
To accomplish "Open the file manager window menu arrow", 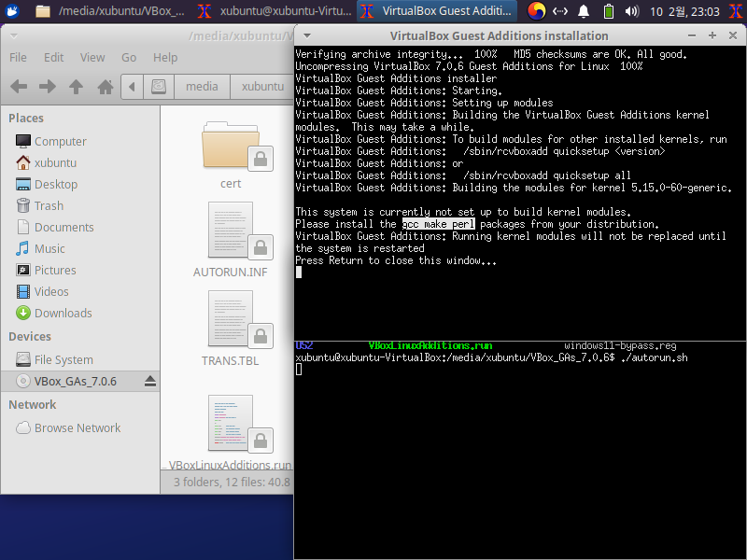I will tap(14, 35).
